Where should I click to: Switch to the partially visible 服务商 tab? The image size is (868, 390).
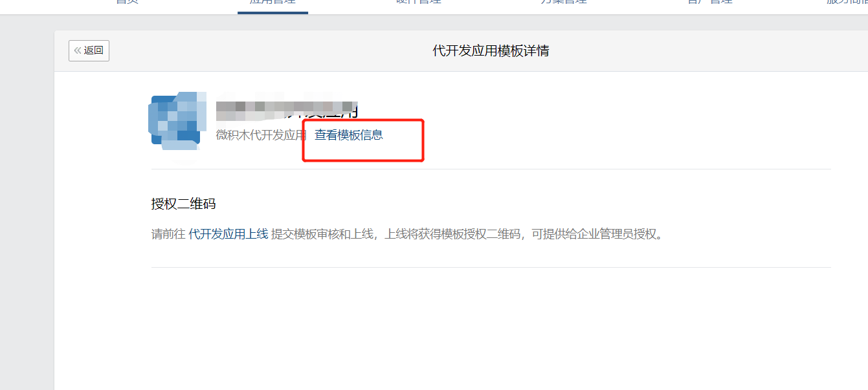[847, 3]
